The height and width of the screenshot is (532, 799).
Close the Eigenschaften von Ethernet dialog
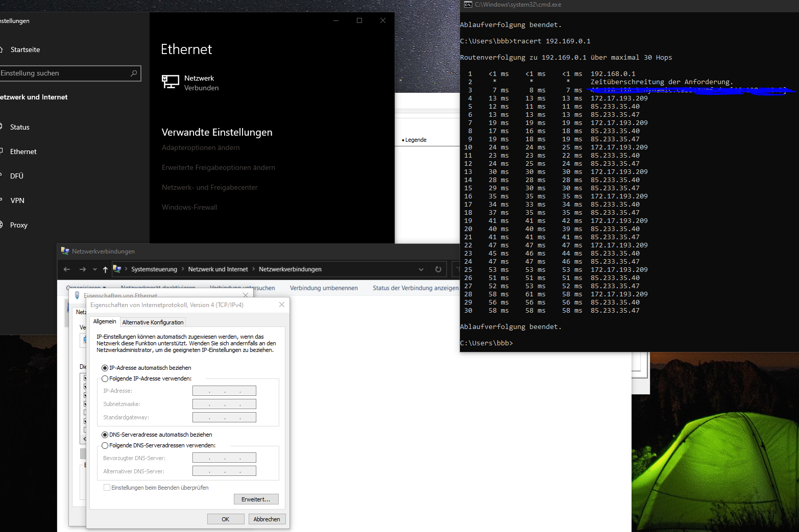(x=246, y=295)
